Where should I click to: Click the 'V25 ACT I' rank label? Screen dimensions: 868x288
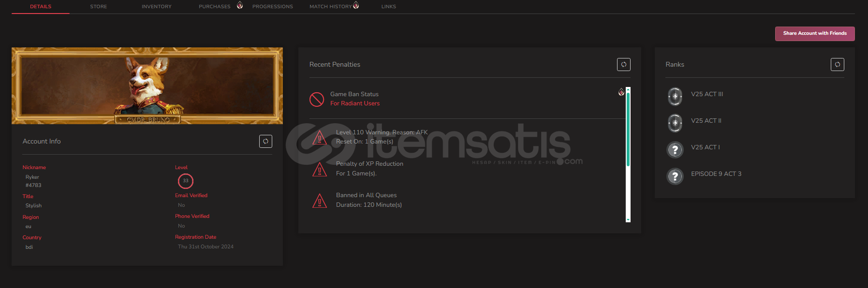click(706, 147)
